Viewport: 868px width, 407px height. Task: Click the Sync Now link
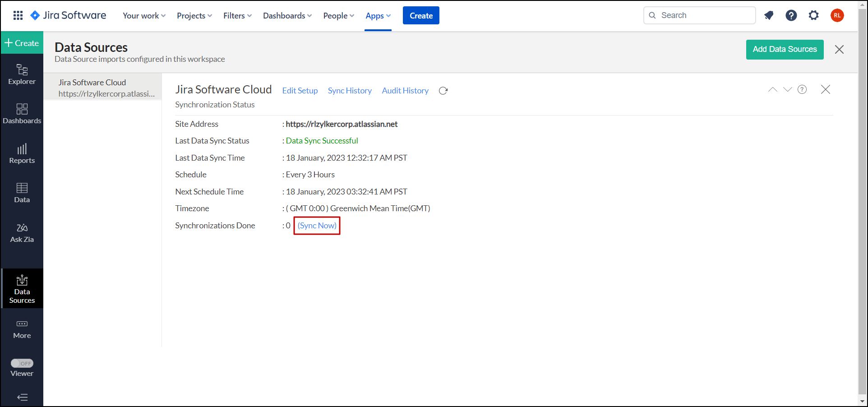point(317,226)
